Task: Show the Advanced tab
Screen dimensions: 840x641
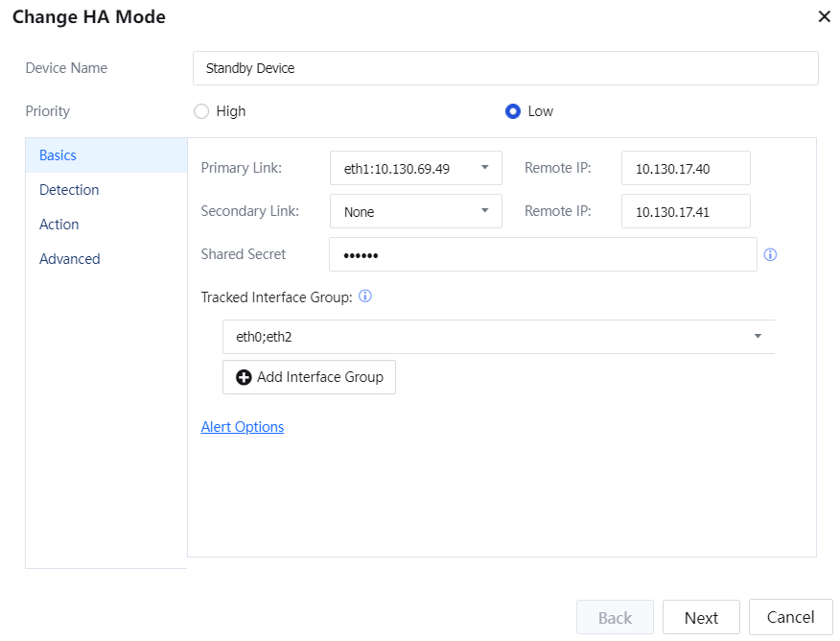Action: pyautogui.click(x=70, y=259)
